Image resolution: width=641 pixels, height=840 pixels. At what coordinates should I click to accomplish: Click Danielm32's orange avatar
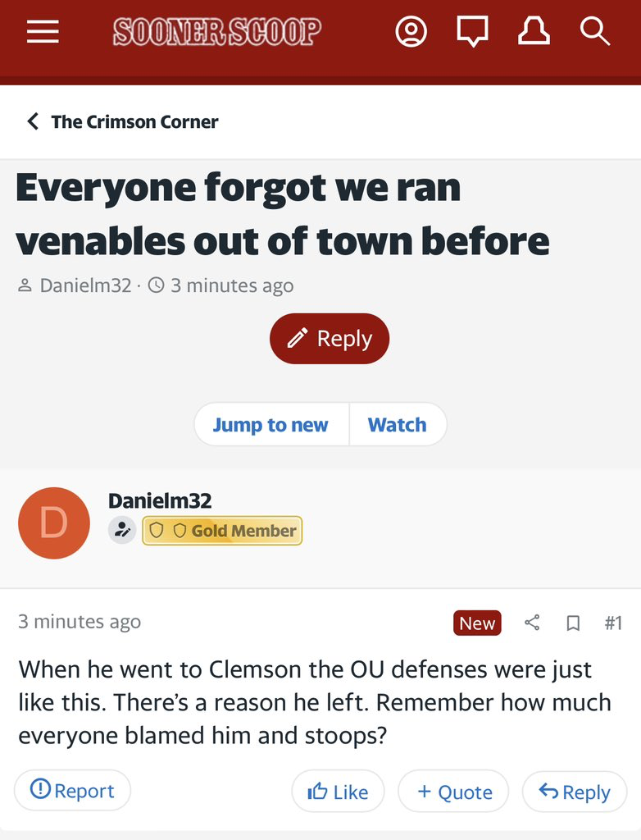click(53, 523)
